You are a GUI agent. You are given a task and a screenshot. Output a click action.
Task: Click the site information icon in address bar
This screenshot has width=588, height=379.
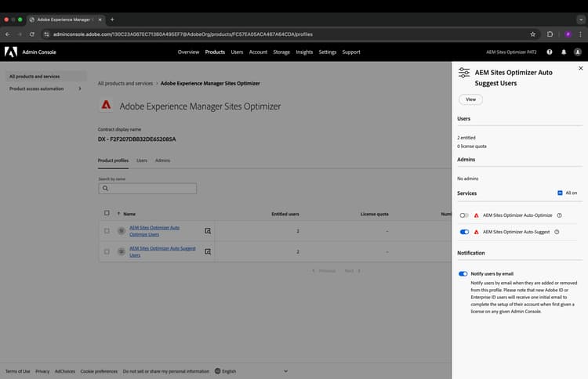(46, 34)
